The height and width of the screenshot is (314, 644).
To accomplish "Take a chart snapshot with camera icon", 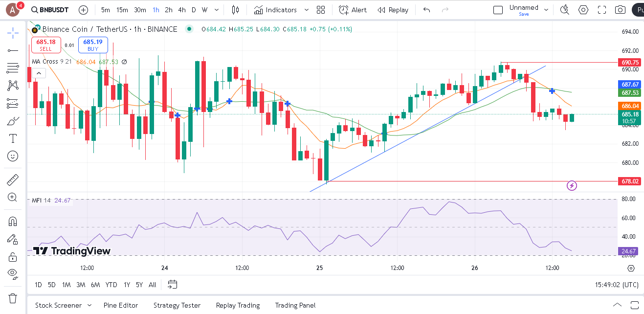I will [x=620, y=10].
